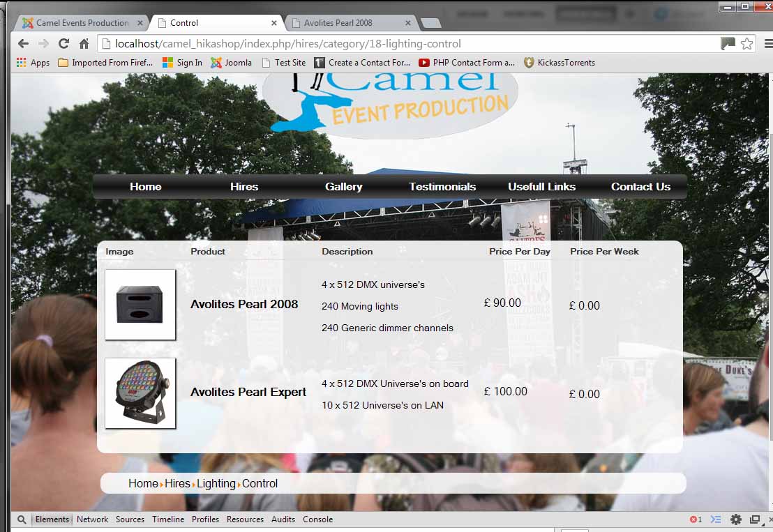Close the Control tab
Image resolution: width=773 pixels, height=532 pixels.
(x=274, y=22)
